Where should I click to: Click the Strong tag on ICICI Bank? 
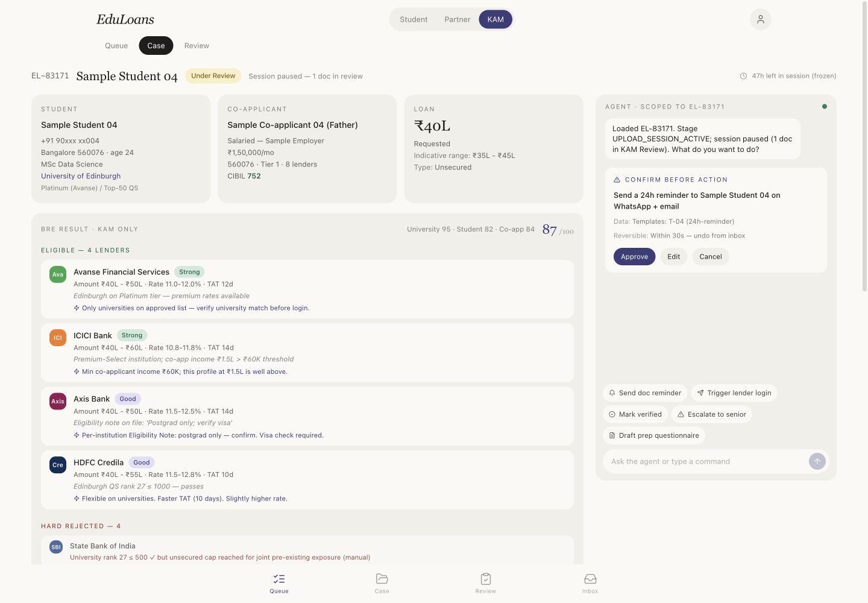click(132, 335)
